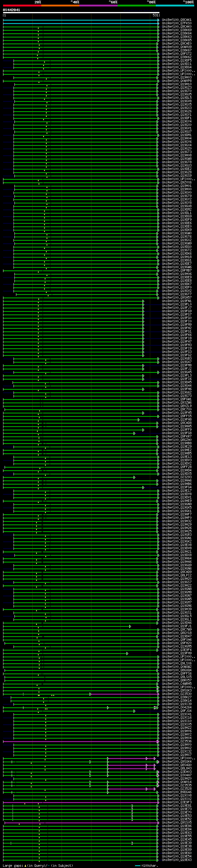Select hit label UniRef100_Q19FJ7
Viewport: 197px width, 868px height.
pyautogui.click(x=177, y=308)
